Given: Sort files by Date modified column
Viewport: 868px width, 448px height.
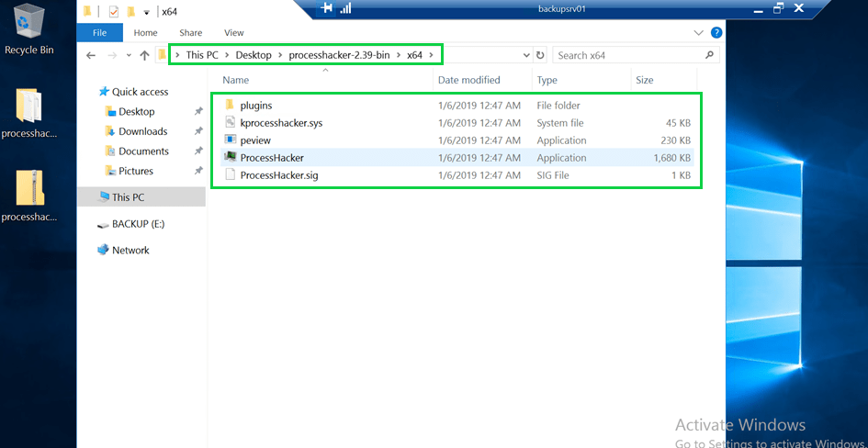Looking at the screenshot, I should [x=469, y=81].
